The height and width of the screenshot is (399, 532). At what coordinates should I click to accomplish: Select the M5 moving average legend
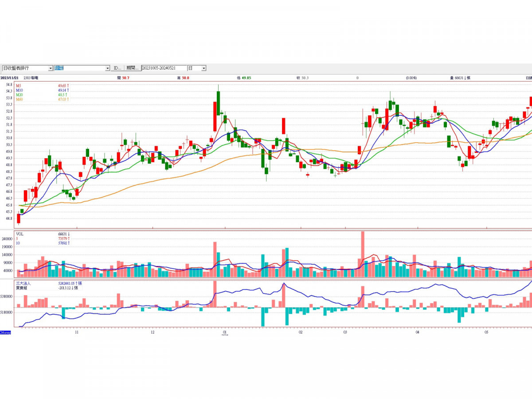[19, 85]
